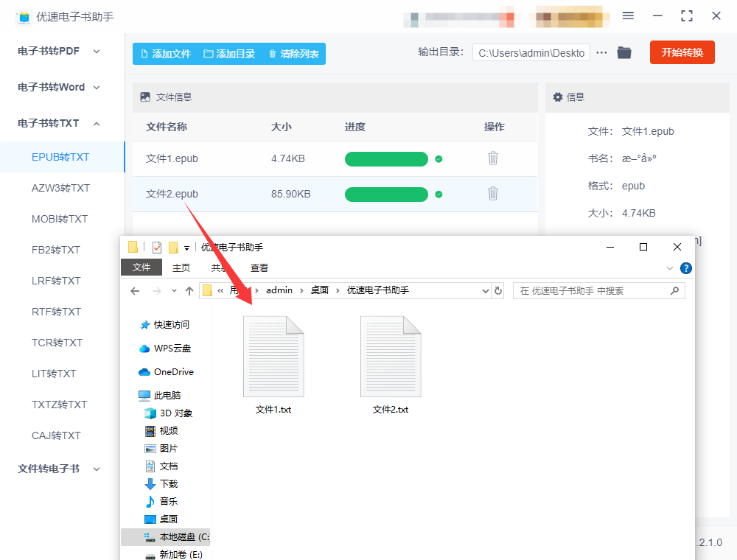Select the 文件2.epub row name
The width and height of the screenshot is (737, 560).
coord(172,194)
